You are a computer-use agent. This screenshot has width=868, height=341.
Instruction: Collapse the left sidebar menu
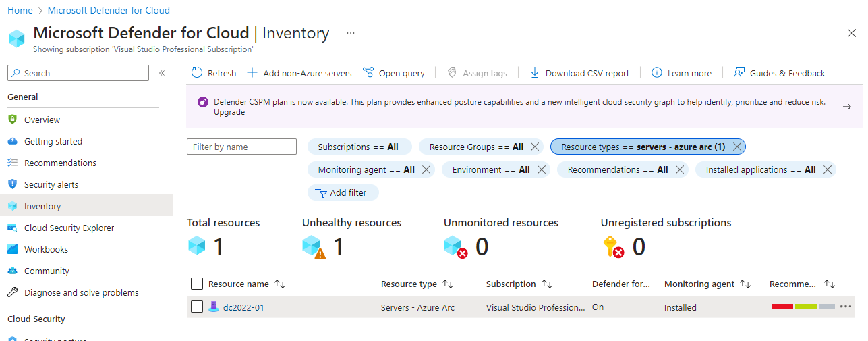[162, 73]
